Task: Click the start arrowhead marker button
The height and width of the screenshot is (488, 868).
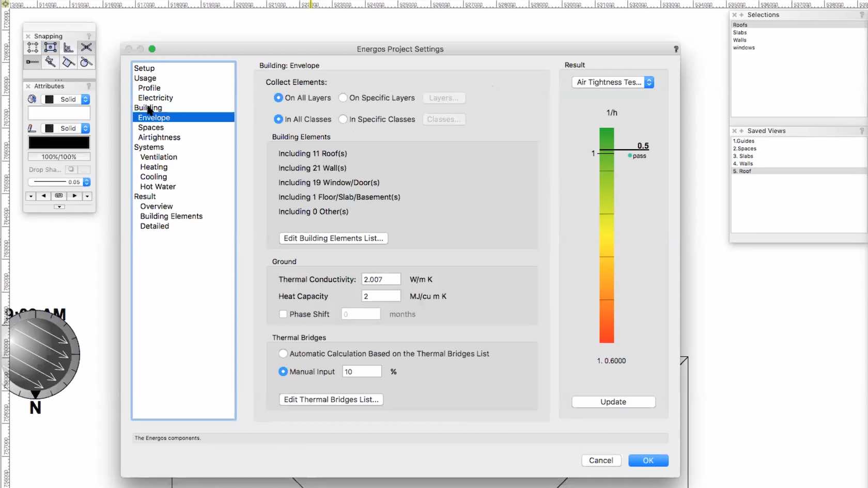Action: click(x=44, y=196)
